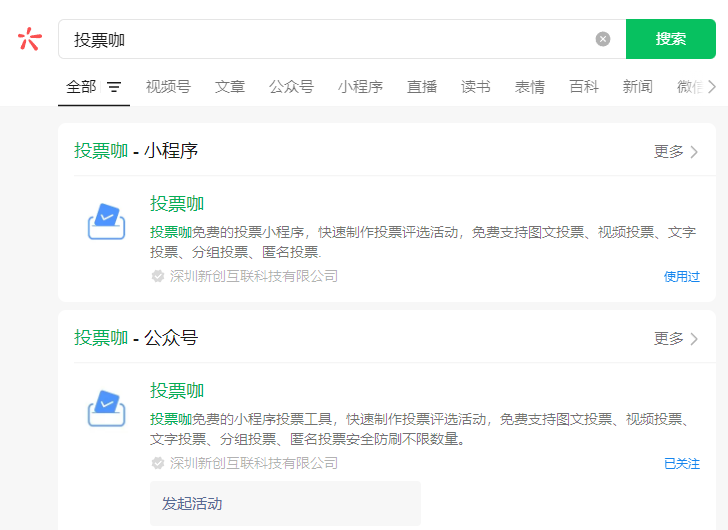Open 更多 in the 公众号 section
This screenshot has height=530, width=728.
point(676,339)
